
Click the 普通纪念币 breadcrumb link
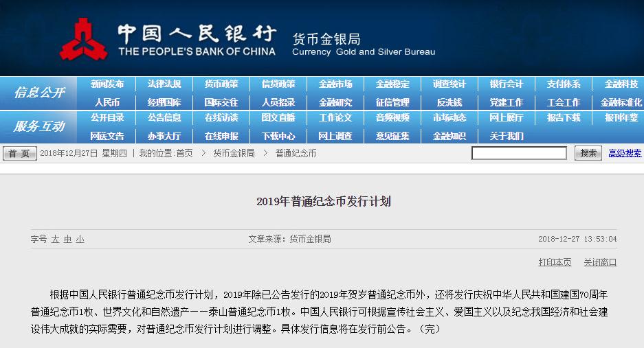(x=296, y=153)
